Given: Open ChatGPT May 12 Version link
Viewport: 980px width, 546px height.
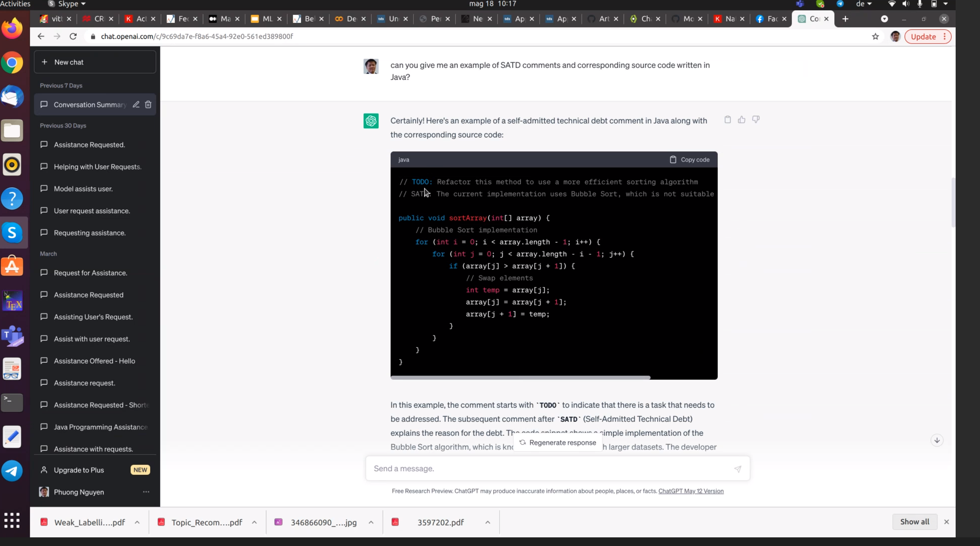Looking at the screenshot, I should (x=691, y=491).
